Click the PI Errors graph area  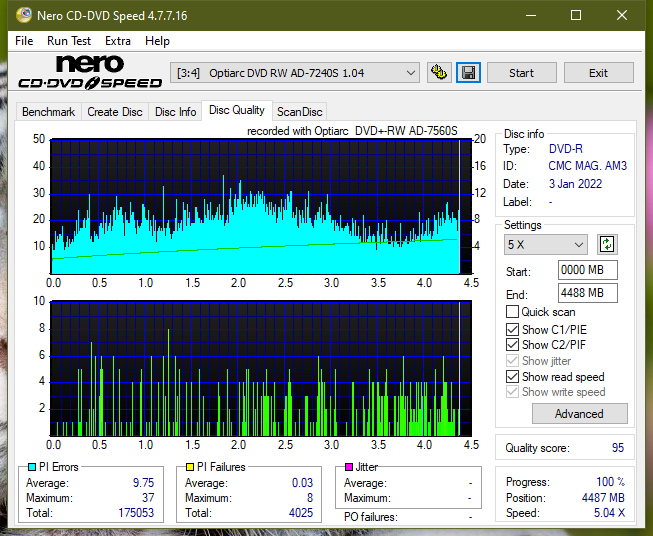pos(261,207)
